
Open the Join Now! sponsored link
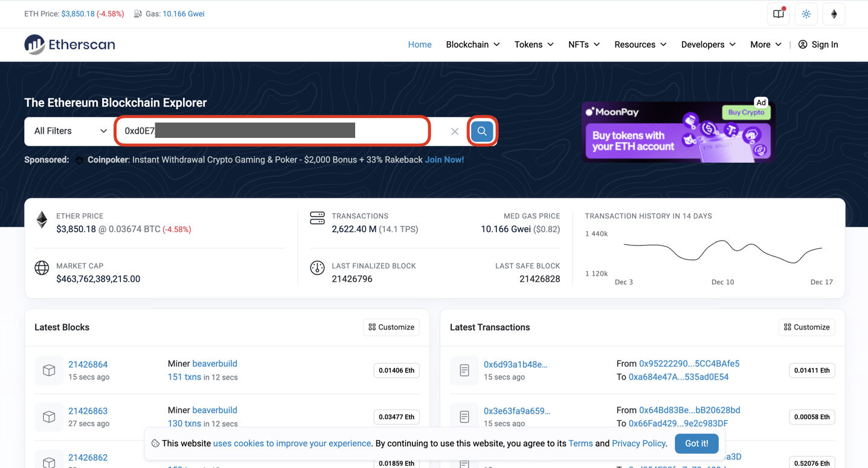[445, 160]
